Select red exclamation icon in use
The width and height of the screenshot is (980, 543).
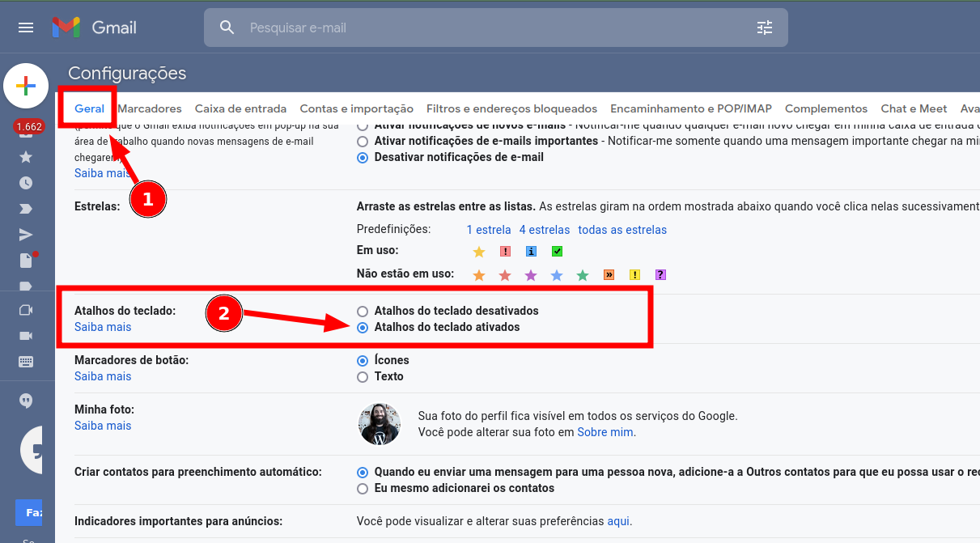(x=505, y=252)
